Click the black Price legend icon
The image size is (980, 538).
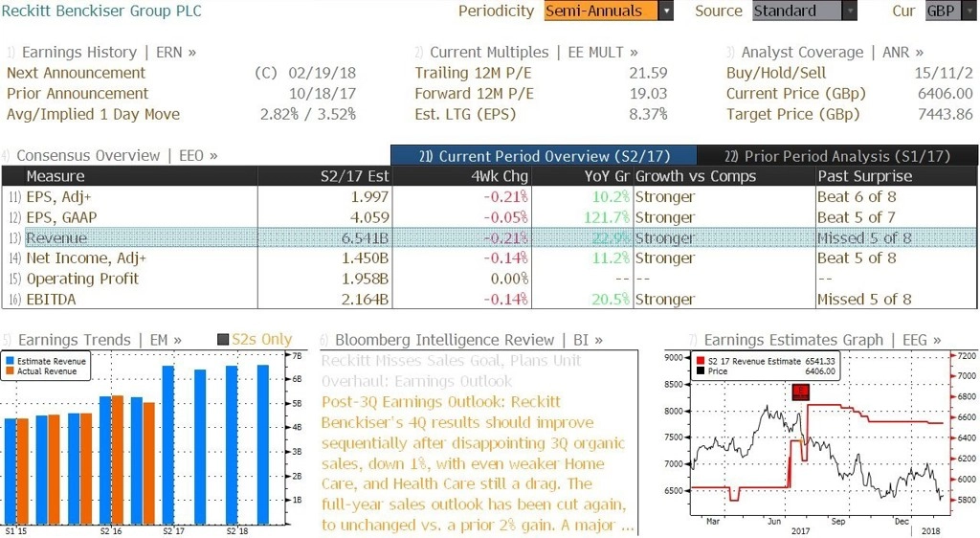pyautogui.click(x=702, y=371)
